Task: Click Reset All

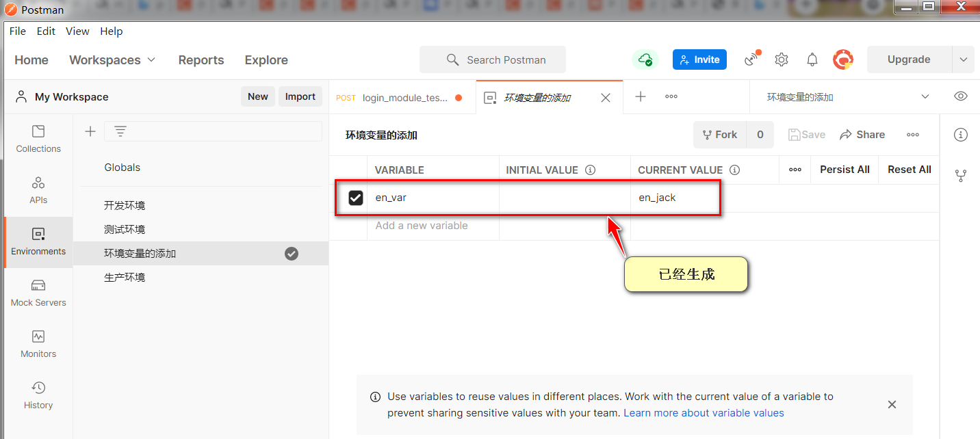Action: [910, 170]
